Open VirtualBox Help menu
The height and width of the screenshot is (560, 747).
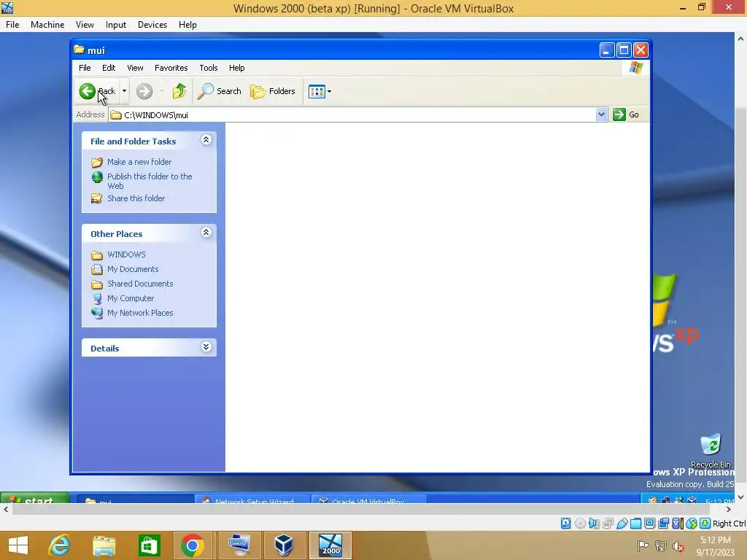pos(187,25)
